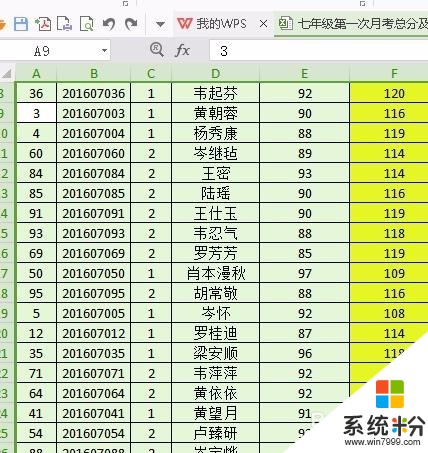
Task: Click cell containing 201607004
Action: pyautogui.click(x=94, y=133)
